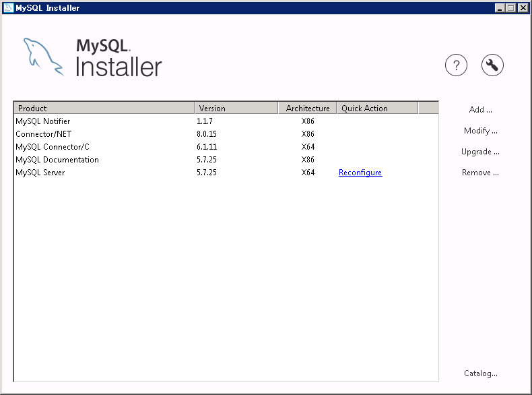Click Add... to install new products
The image size is (532, 395).
pos(480,110)
